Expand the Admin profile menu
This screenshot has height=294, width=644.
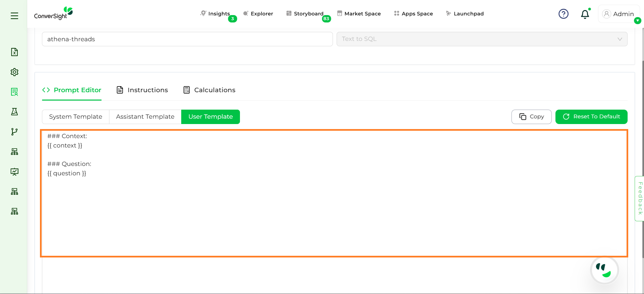coord(618,14)
